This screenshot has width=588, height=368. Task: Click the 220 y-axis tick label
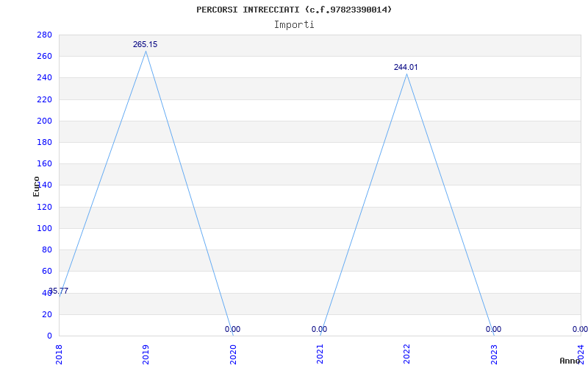tap(44, 99)
